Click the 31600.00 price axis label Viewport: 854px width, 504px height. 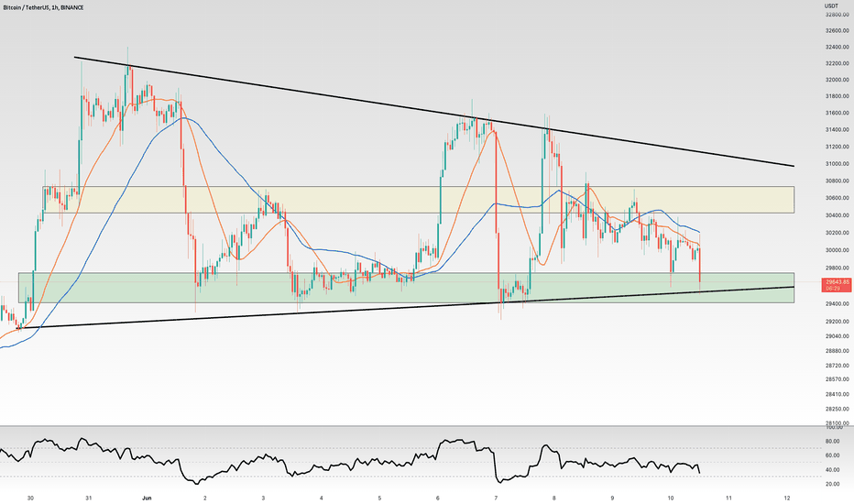pyautogui.click(x=838, y=114)
